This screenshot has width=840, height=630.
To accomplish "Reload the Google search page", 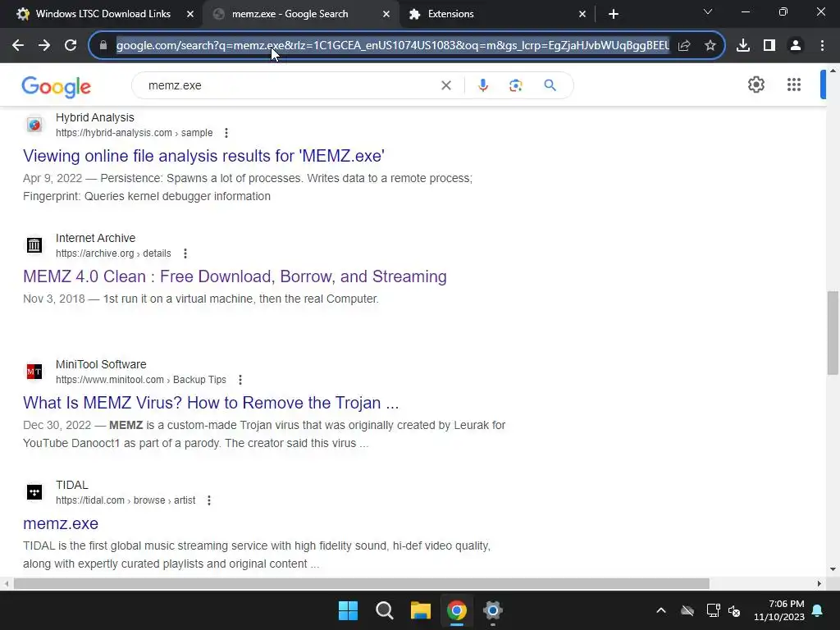I will point(71,46).
